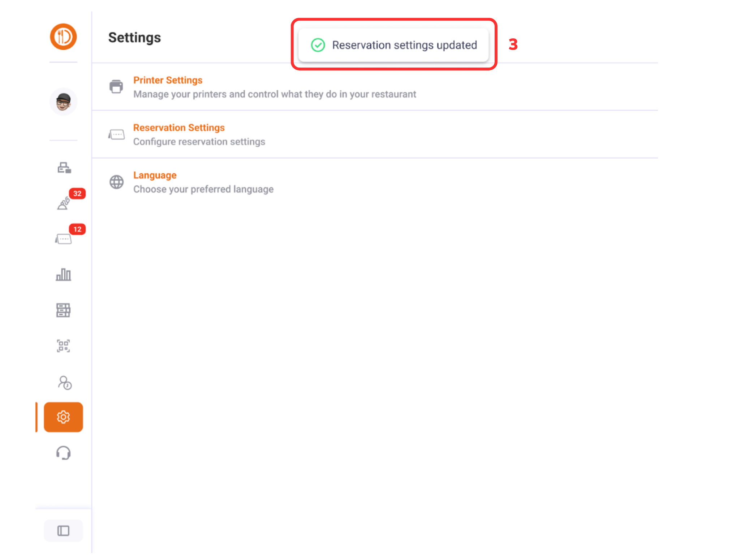
Task: Click the Settings page heading
Action: pyautogui.click(x=134, y=38)
